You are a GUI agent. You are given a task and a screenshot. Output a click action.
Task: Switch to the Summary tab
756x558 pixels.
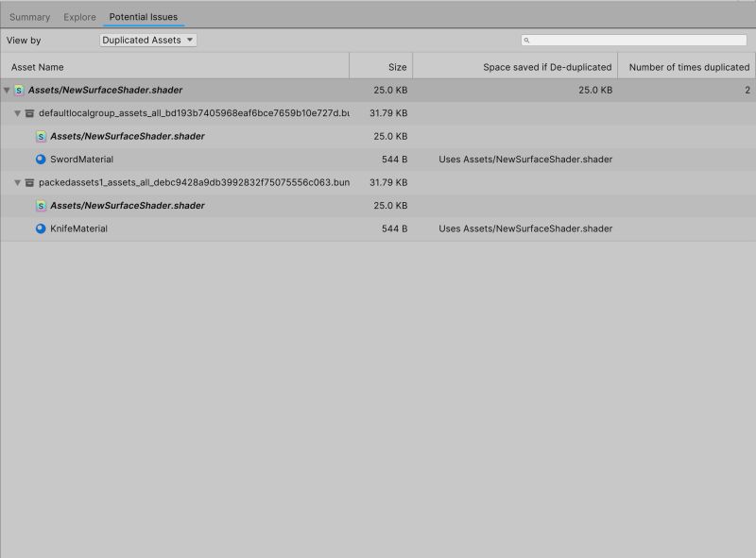[29, 16]
